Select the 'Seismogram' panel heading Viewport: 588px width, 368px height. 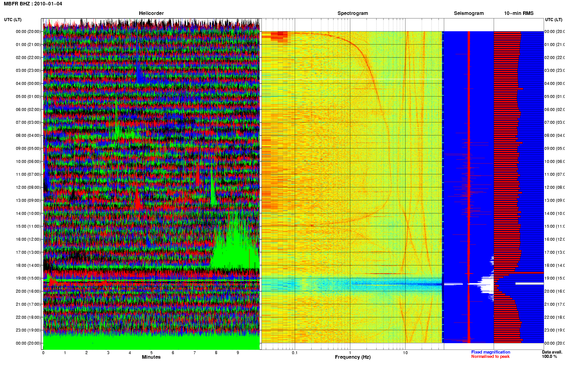[x=469, y=13]
